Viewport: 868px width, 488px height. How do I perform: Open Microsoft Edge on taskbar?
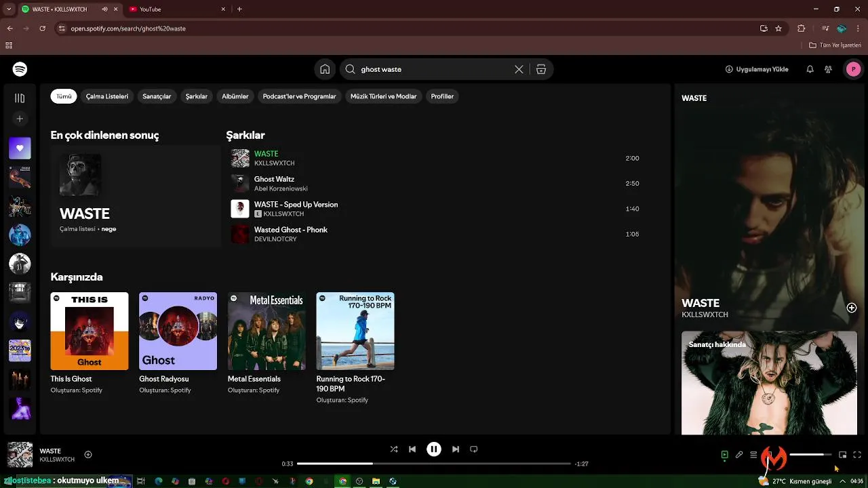coord(158,481)
